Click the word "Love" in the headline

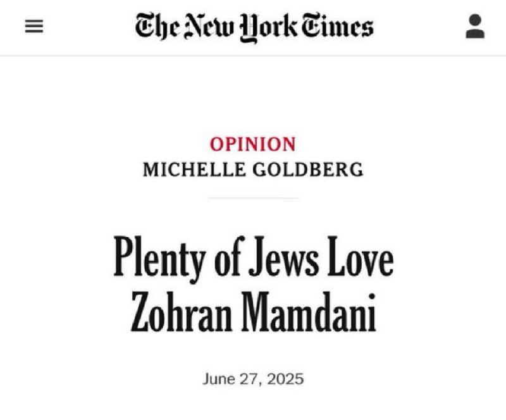(361, 257)
